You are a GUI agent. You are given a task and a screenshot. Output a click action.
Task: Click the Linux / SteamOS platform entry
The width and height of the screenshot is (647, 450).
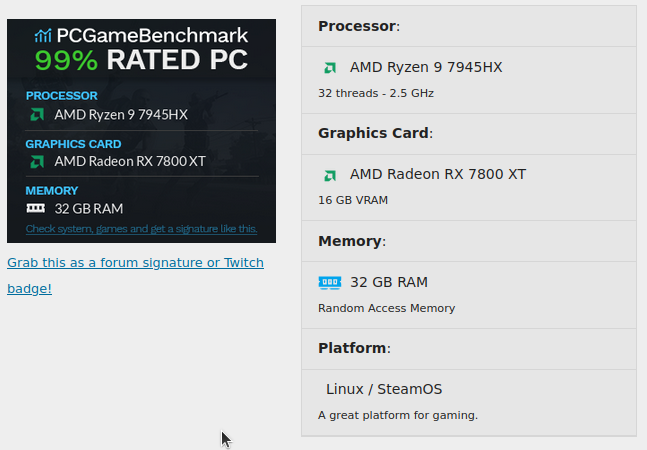pos(384,389)
